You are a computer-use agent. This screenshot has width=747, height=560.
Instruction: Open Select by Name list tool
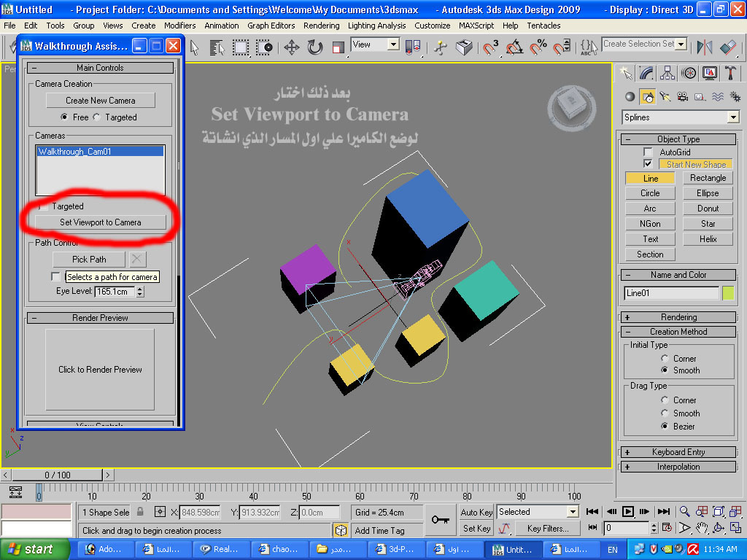pyautogui.click(x=217, y=47)
